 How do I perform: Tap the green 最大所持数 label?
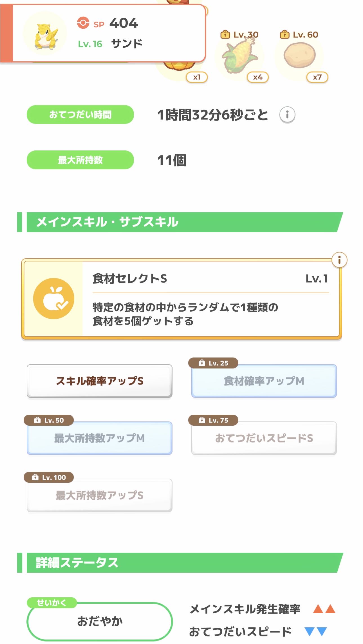coord(80,160)
